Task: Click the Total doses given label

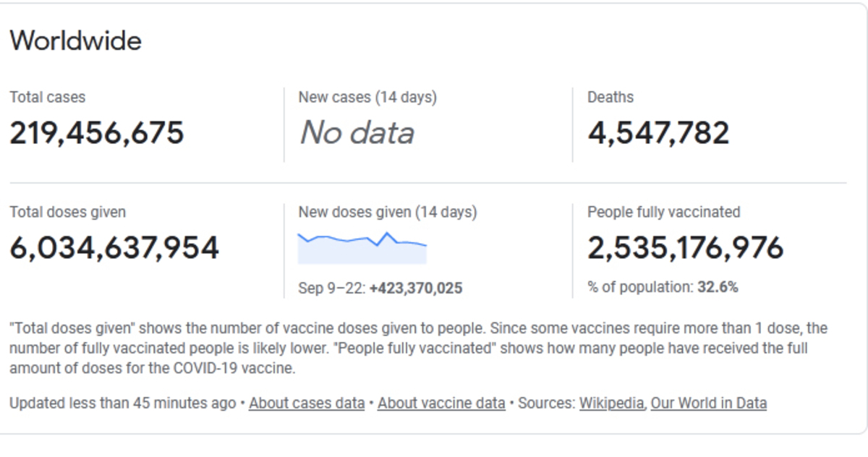Action: point(67,212)
